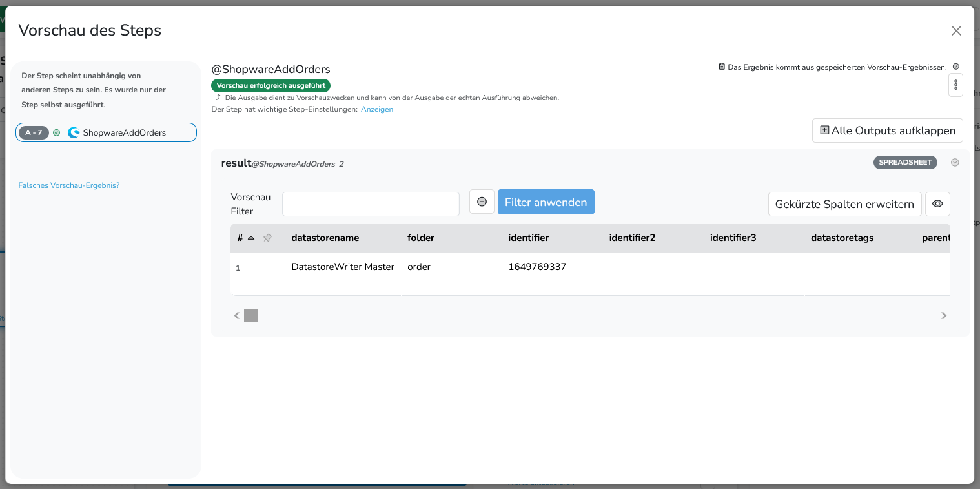Click the order folder cell
This screenshot has height=489, width=980.
point(419,267)
